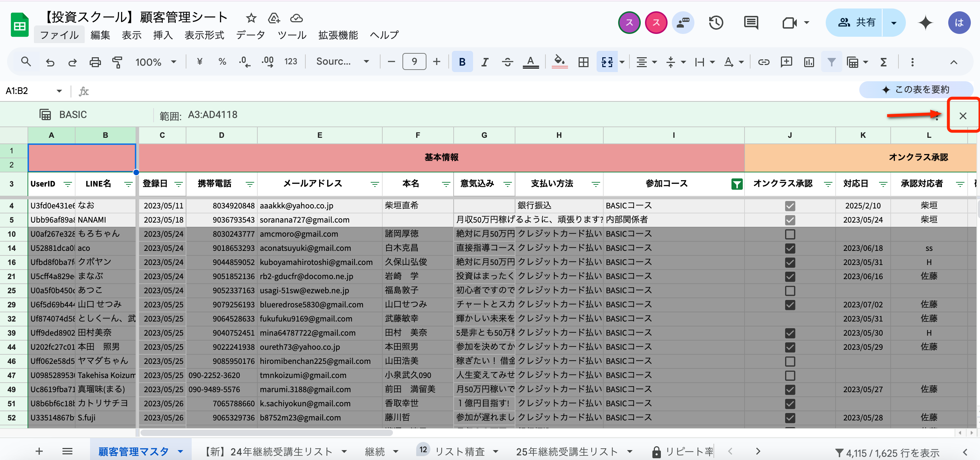Uncheck the オンクラス承認 checkbox on row 4

(x=790, y=206)
